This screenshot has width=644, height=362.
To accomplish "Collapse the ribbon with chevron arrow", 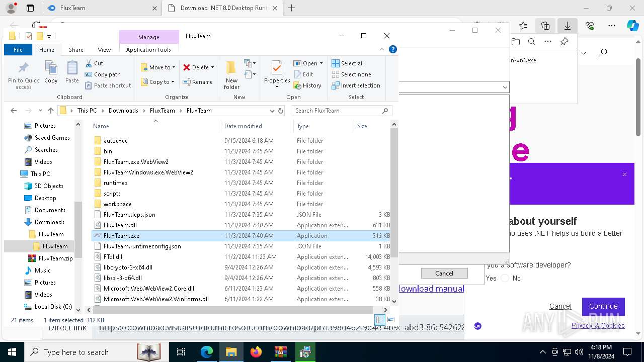I will coord(383,49).
